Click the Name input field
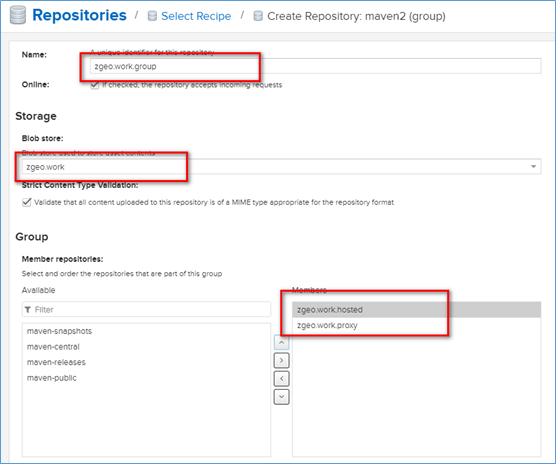556x464 pixels. pyautogui.click(x=316, y=66)
